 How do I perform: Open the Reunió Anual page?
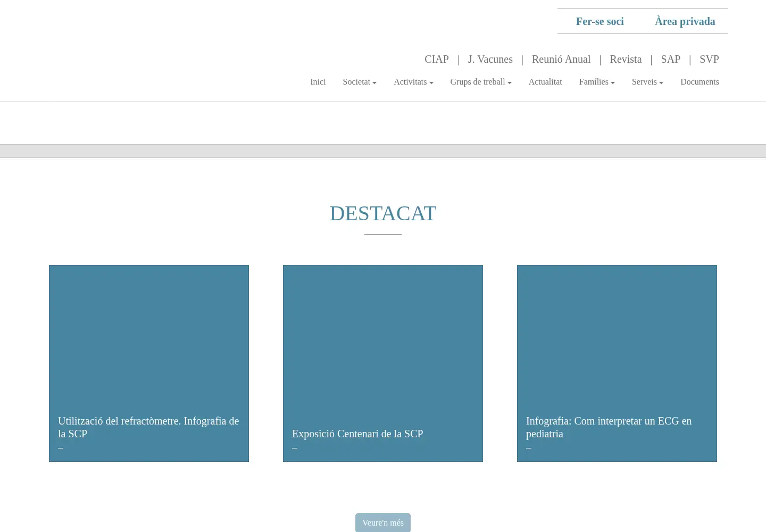(561, 59)
